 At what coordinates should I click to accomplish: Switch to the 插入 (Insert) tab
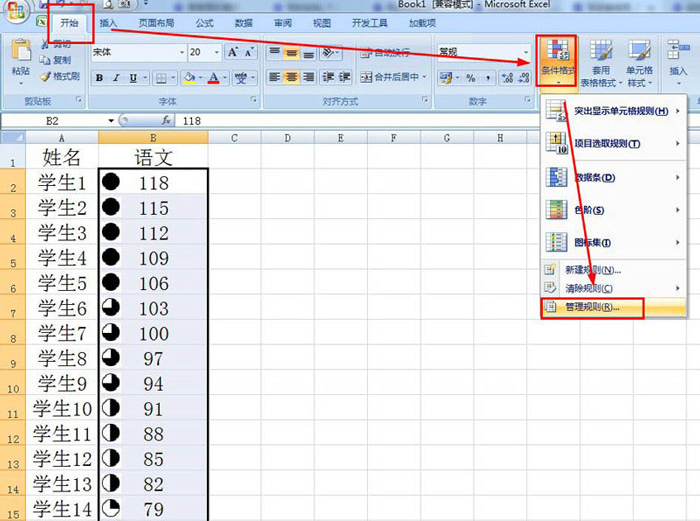[108, 22]
